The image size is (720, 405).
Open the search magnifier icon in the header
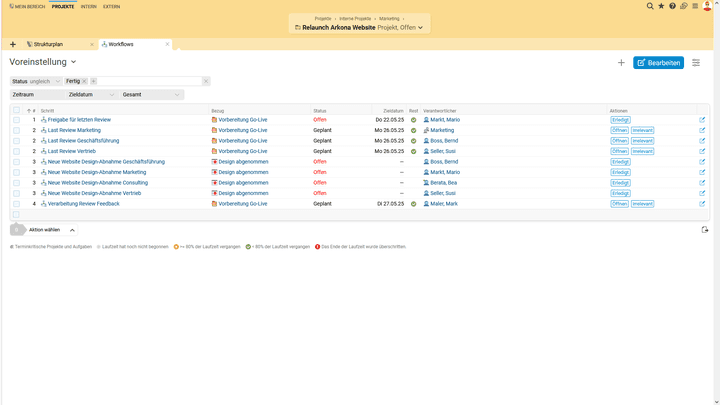650,6
